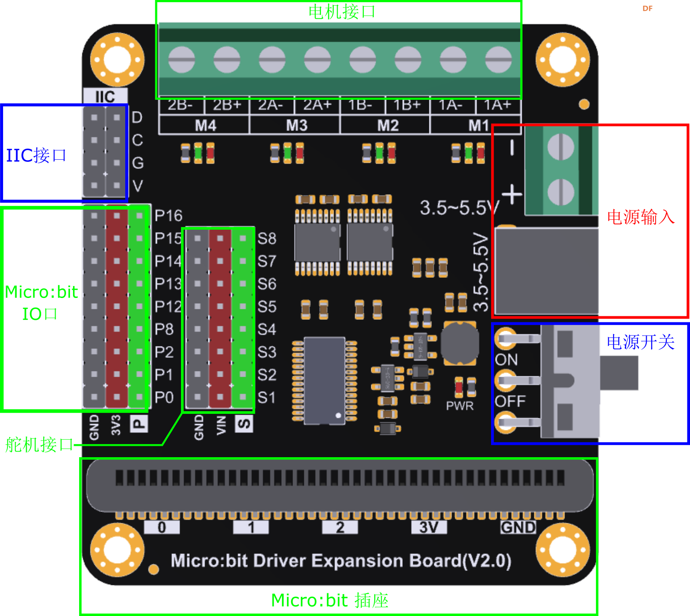Click the large chip left of PWR
This screenshot has width=690, height=616.
click(x=324, y=380)
